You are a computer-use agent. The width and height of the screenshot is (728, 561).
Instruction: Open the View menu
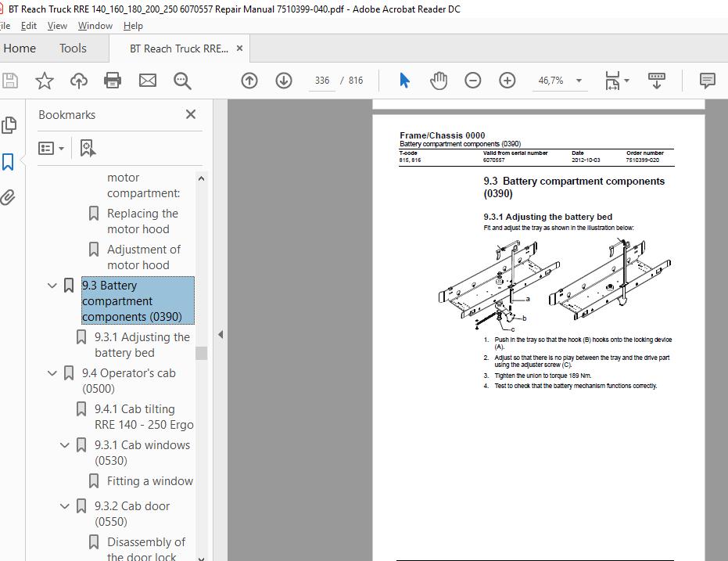(57, 26)
